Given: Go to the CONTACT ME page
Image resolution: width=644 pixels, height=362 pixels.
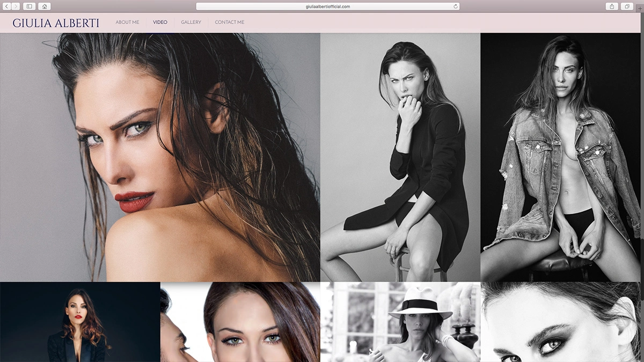Looking at the screenshot, I should tap(229, 23).
